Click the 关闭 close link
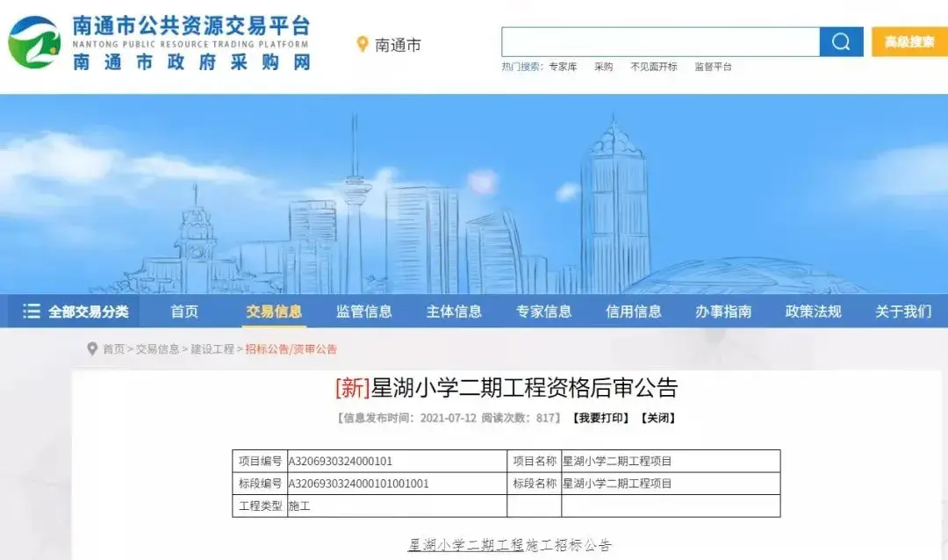 tap(657, 418)
